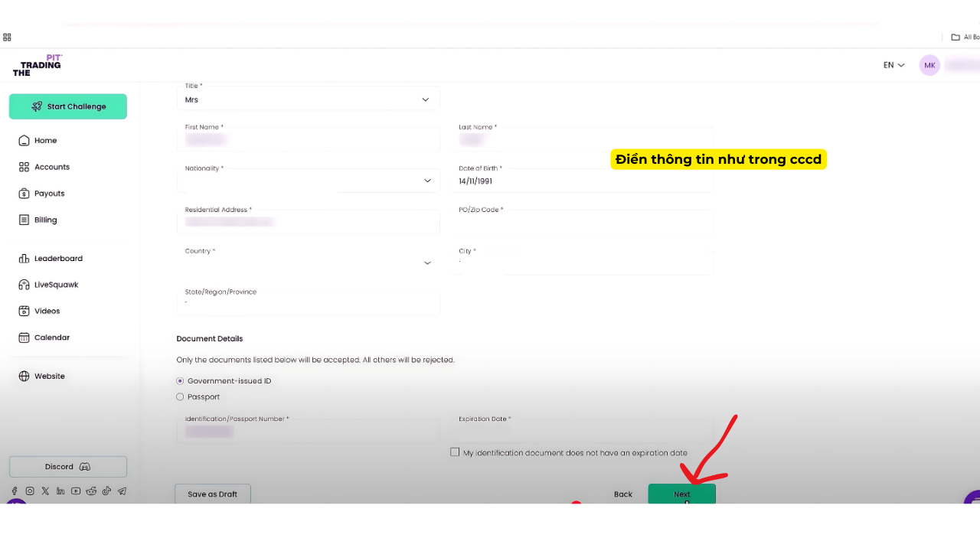Click the YouTube icon in sidebar footer
Image resolution: width=980 pixels, height=551 pixels.
pyautogui.click(x=76, y=491)
